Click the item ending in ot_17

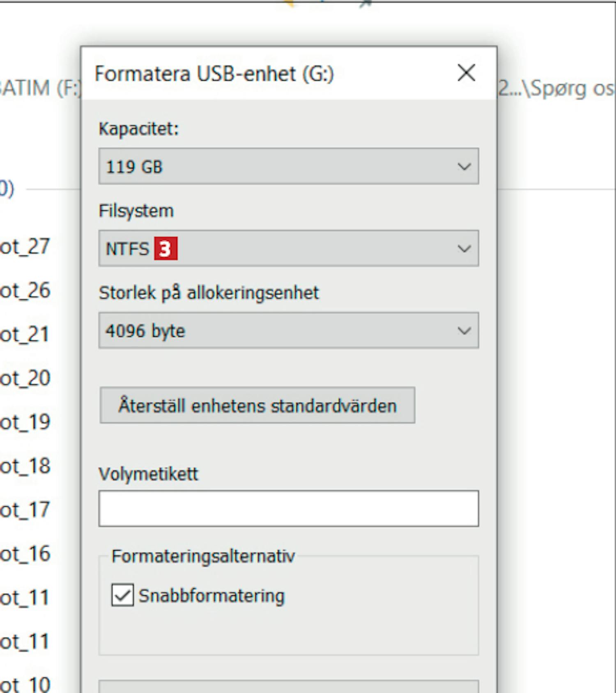(25, 510)
